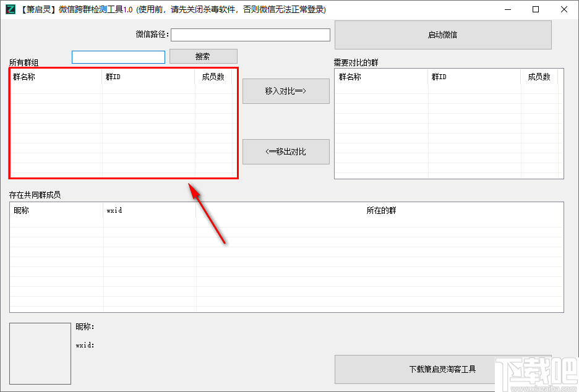
Task: Sort by the 成员数 column header
Action: [x=213, y=77]
